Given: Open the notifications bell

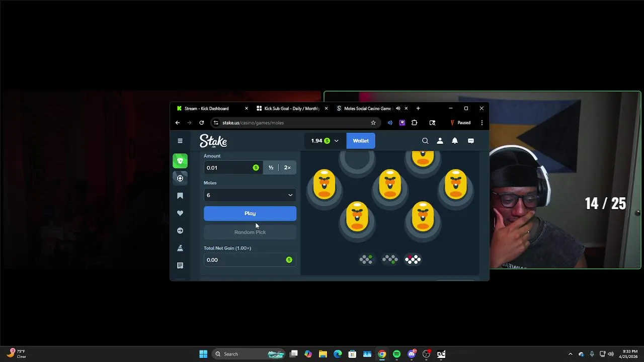Looking at the screenshot, I should (x=455, y=141).
